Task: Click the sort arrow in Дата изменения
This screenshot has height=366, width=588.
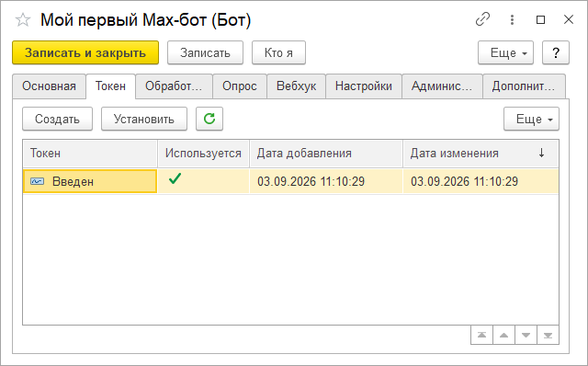Action: [x=541, y=153]
